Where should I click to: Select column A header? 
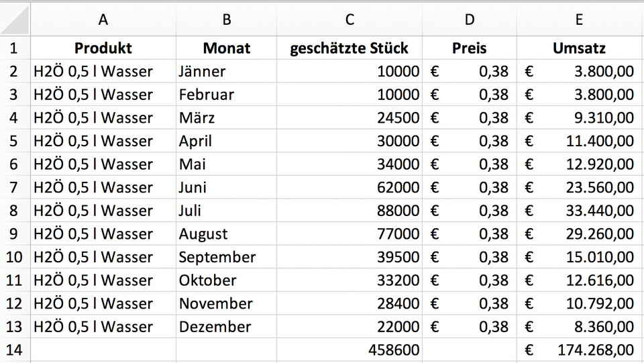tap(103, 19)
